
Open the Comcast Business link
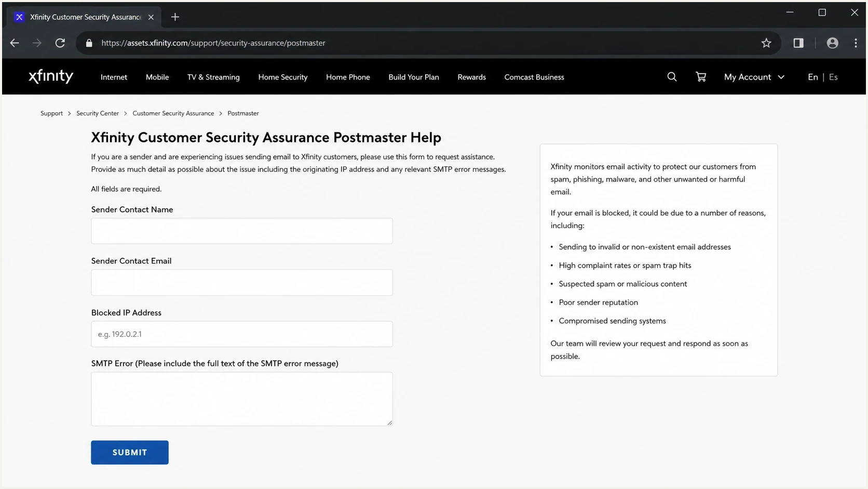coord(534,77)
